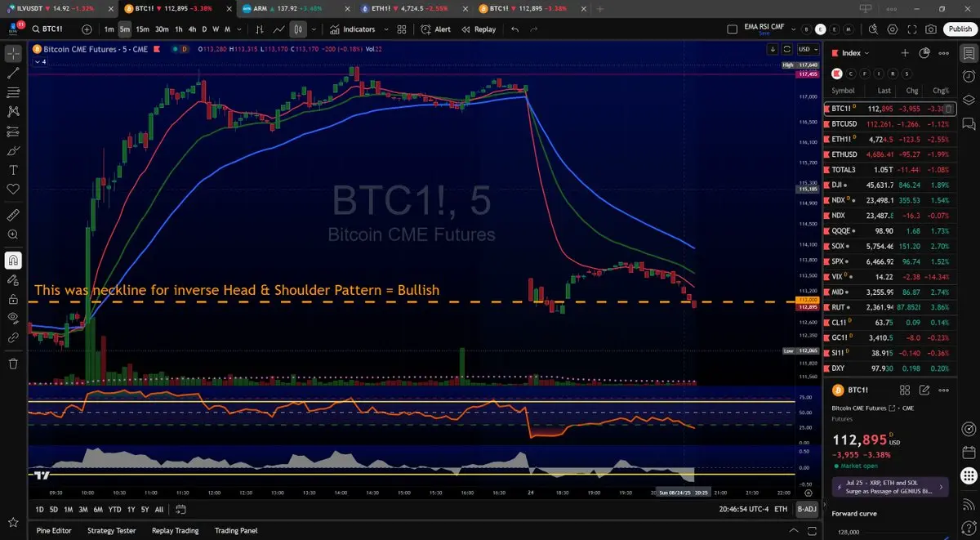
Task: Toggle the ETH extended hours session
Action: point(781,509)
